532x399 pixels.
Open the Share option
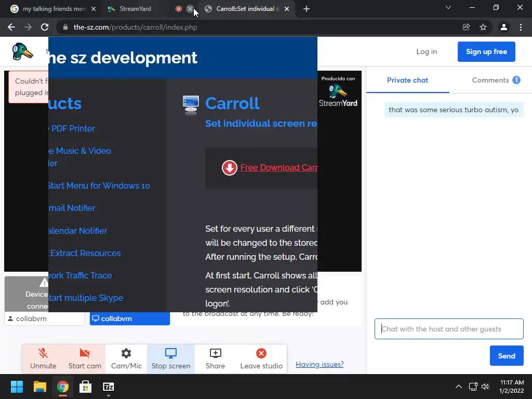pyautogui.click(x=215, y=359)
